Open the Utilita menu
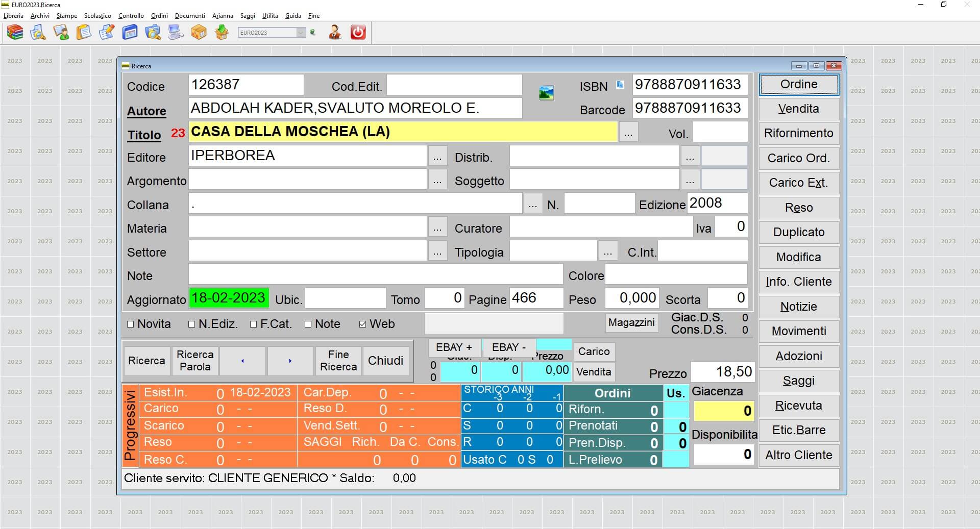 coord(270,16)
